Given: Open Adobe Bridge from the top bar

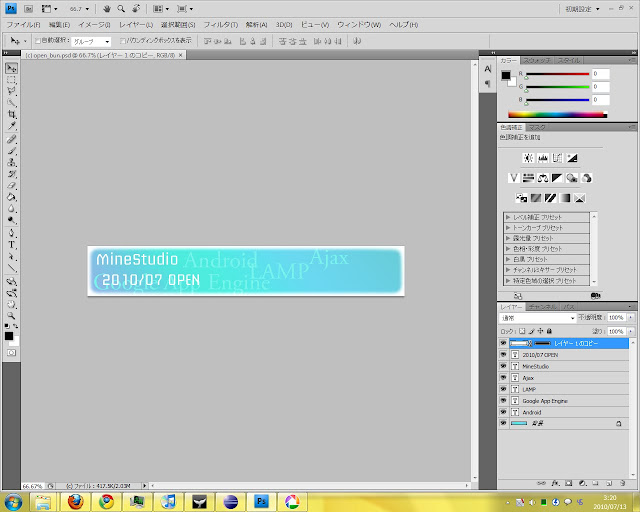Looking at the screenshot, I should [x=28, y=9].
